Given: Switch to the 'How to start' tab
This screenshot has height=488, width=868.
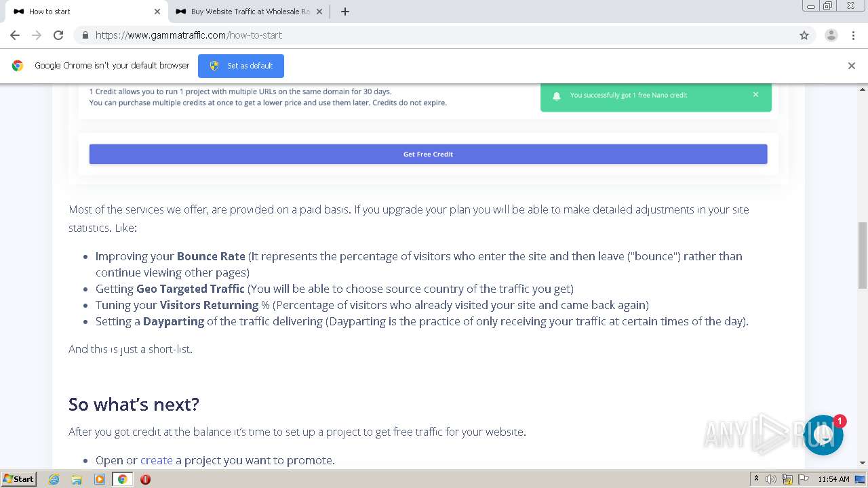Looking at the screenshot, I should tap(85, 12).
